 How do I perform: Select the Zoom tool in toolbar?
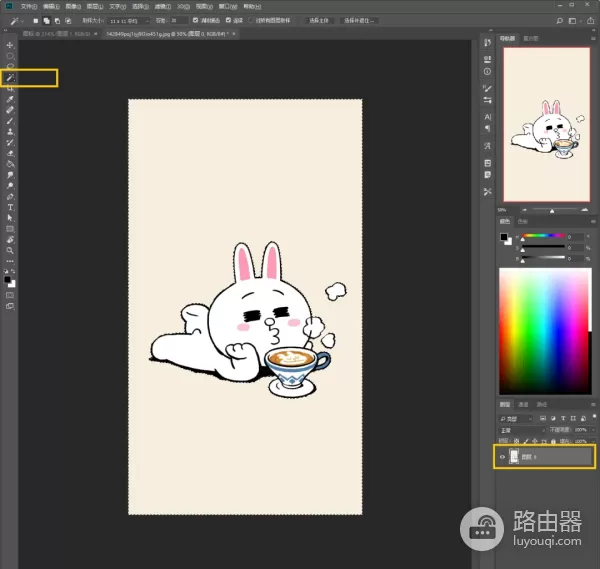tap(10, 250)
